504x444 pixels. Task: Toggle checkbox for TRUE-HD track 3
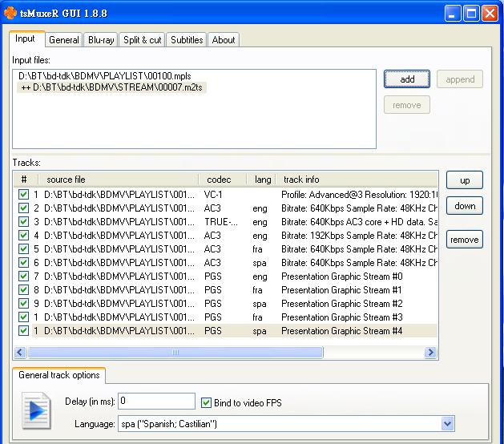(23, 222)
